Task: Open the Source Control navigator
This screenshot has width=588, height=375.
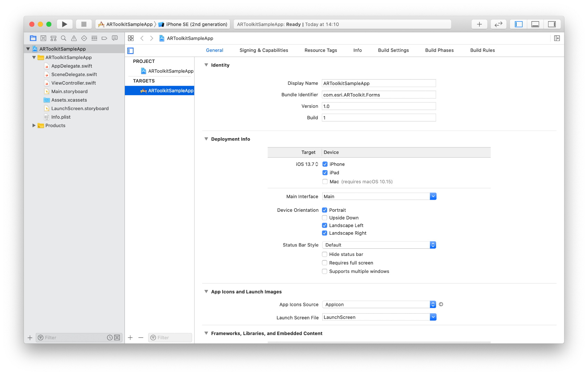Action: [43, 38]
